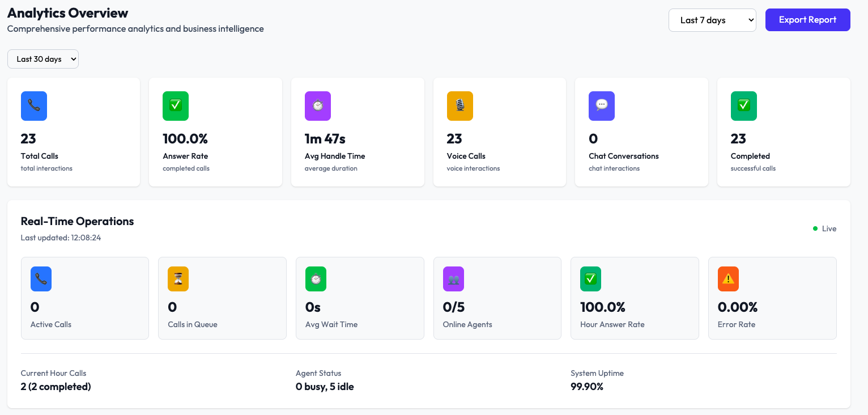Click the 99.90% system uptime value
The width and height of the screenshot is (868, 415).
tap(587, 387)
